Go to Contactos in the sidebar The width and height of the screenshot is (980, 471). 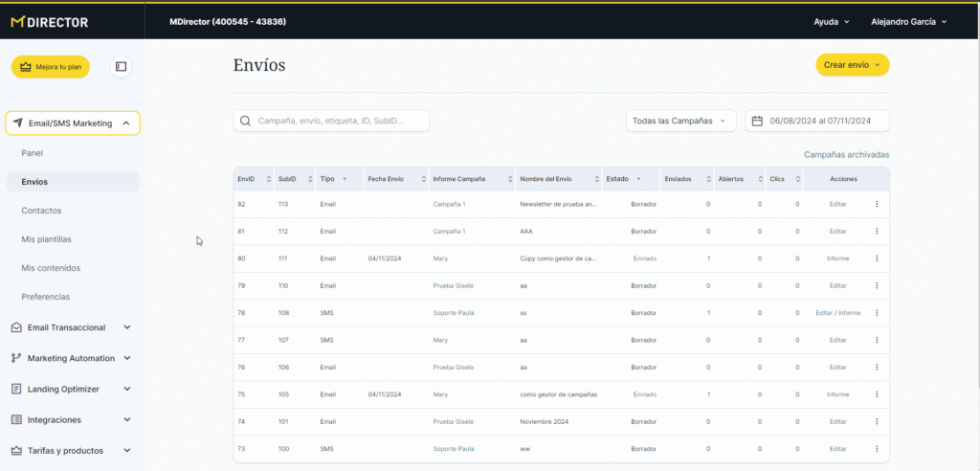pos(40,211)
